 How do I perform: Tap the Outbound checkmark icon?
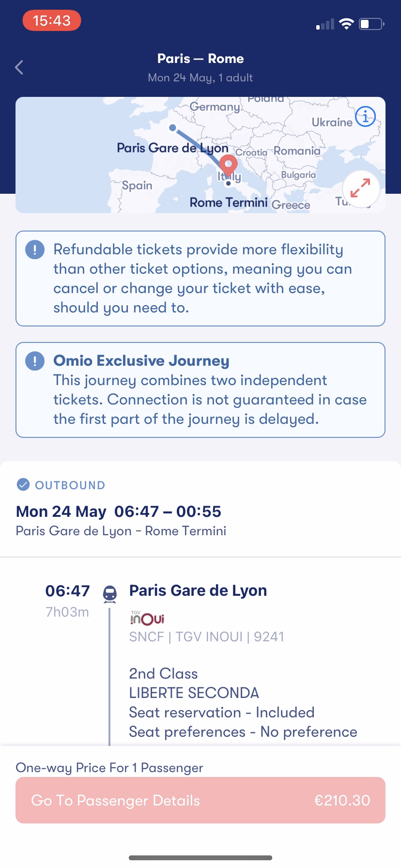click(x=23, y=485)
